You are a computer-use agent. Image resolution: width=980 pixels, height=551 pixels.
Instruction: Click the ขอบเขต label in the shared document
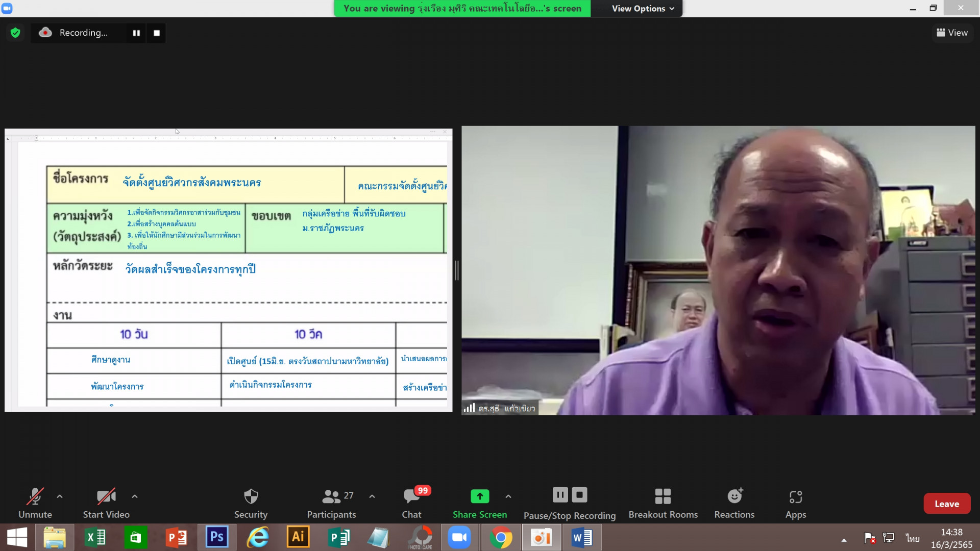coord(271,216)
